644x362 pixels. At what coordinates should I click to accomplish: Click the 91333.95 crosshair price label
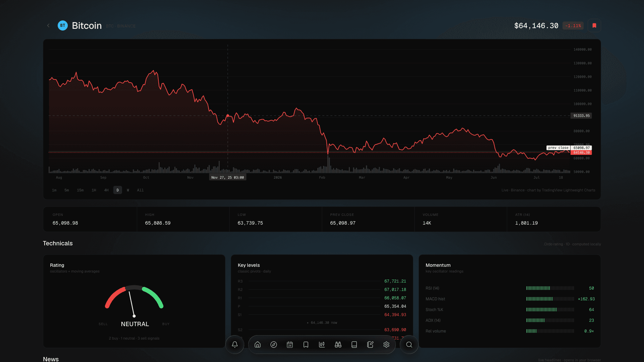(x=581, y=116)
